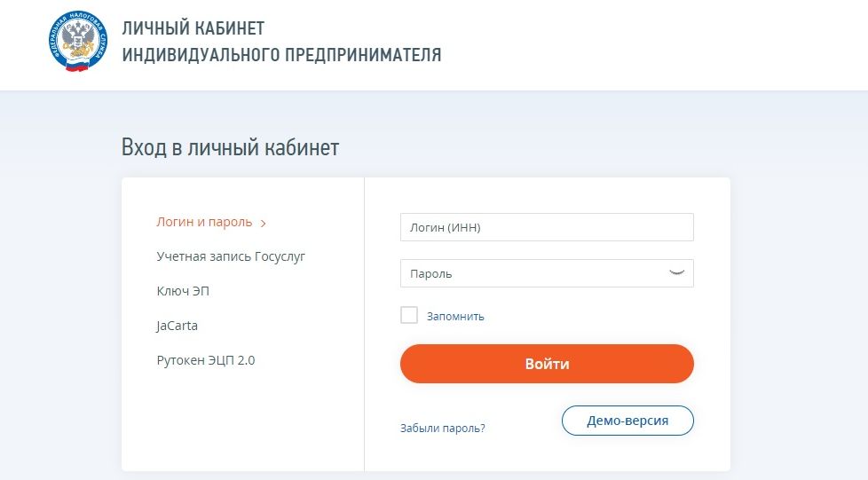Click the Вход в личный кабинет heading
868x480 pixels.
(230, 147)
